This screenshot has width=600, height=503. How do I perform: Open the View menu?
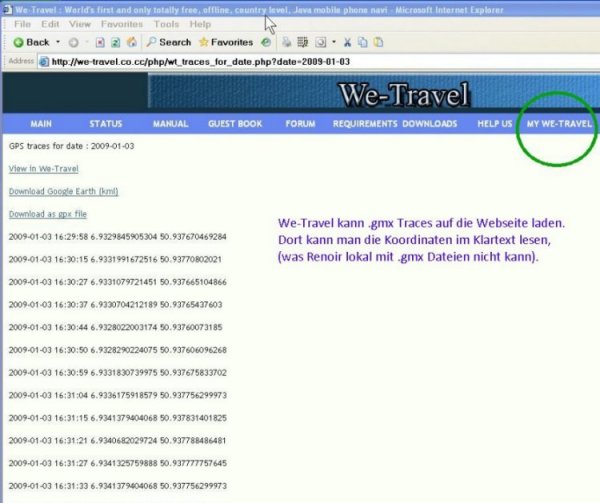click(80, 24)
